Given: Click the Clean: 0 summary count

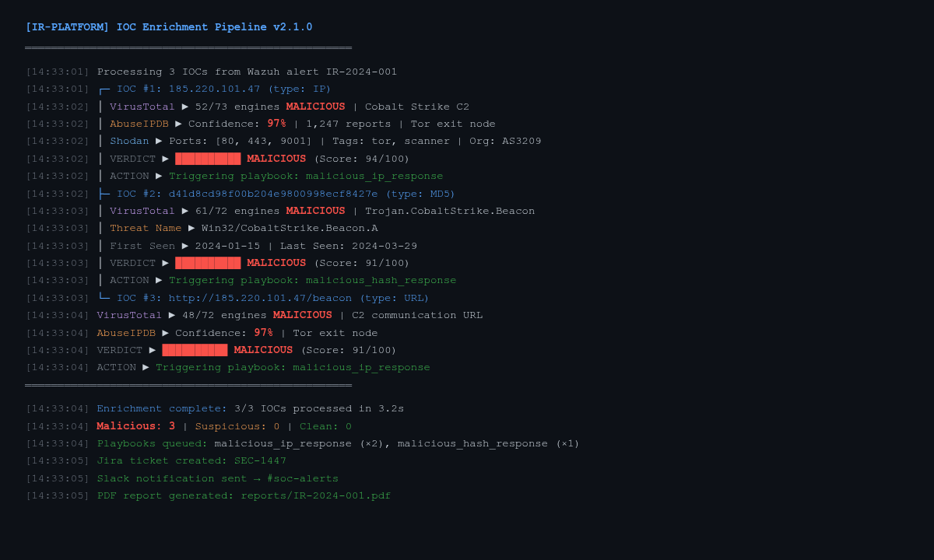Looking at the screenshot, I should 325,426.
